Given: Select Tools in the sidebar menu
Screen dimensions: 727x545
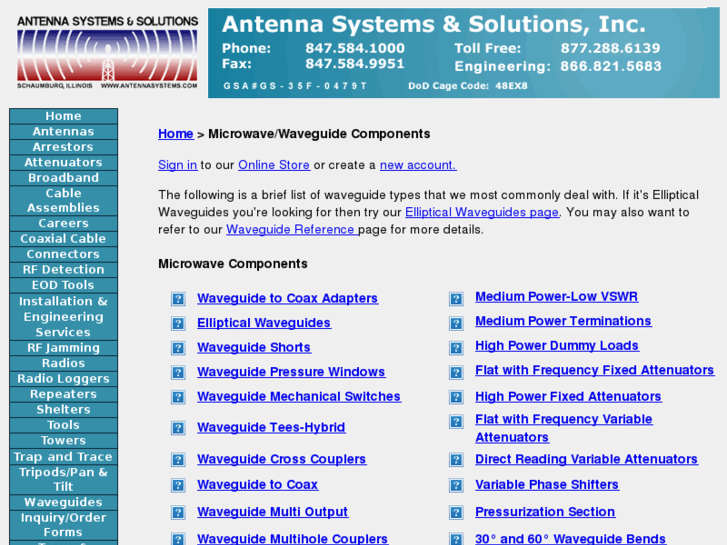Looking at the screenshot, I should [x=64, y=425].
